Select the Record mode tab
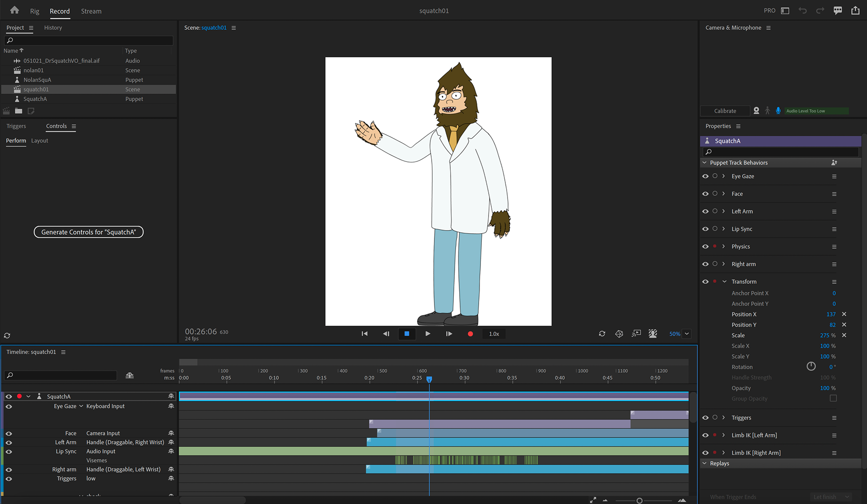Viewport: 867px width, 504px height. pos(60,11)
